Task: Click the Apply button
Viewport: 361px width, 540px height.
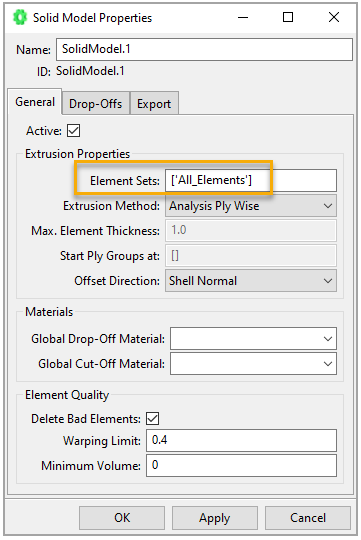Action: (x=215, y=518)
